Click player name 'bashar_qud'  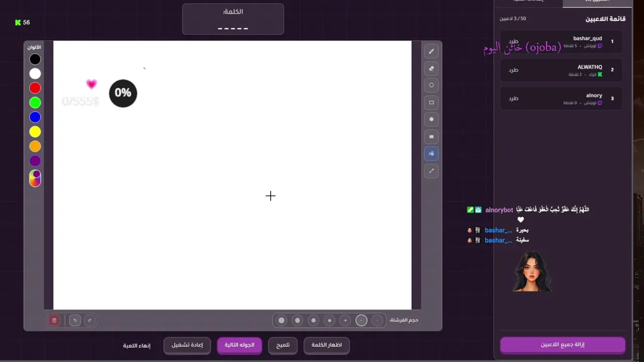(x=588, y=39)
